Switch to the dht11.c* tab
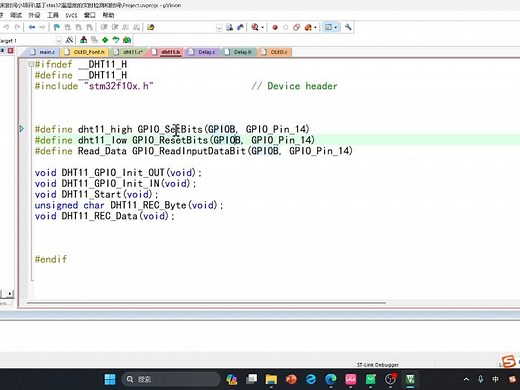Image resolution: width=520 pixels, height=390 pixels. click(x=129, y=52)
